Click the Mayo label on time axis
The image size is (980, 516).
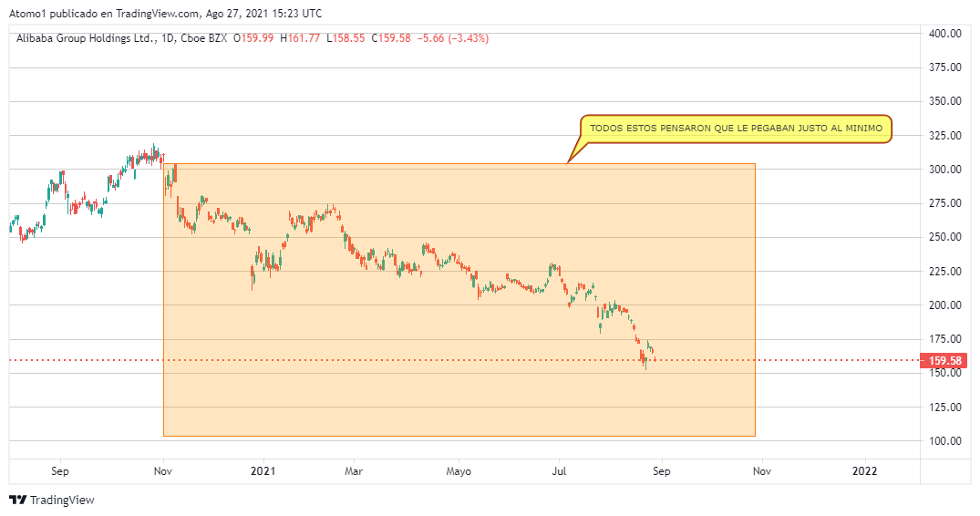[x=459, y=471]
